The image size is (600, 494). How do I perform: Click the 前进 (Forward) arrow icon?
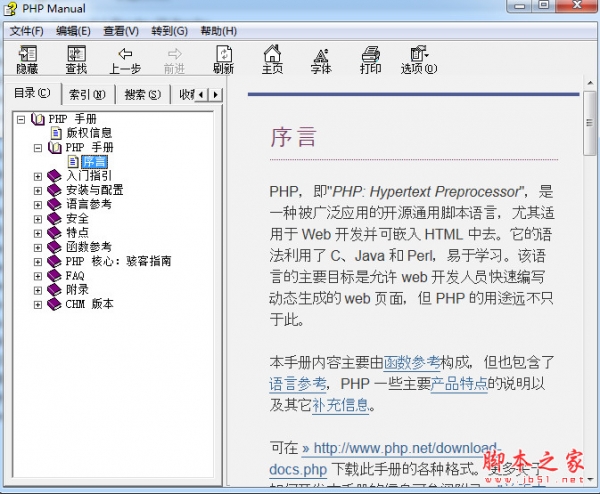[174, 54]
